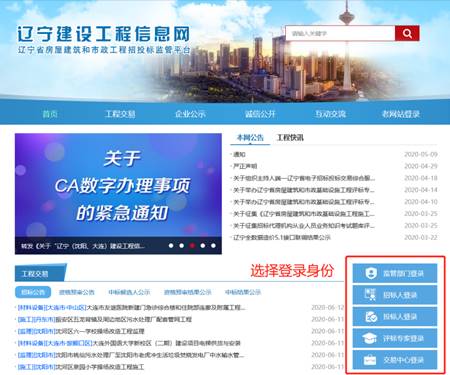The width and height of the screenshot is (450, 375).
Task: Switch to the 中标候选人公示 tab
Action: pyautogui.click(x=129, y=292)
